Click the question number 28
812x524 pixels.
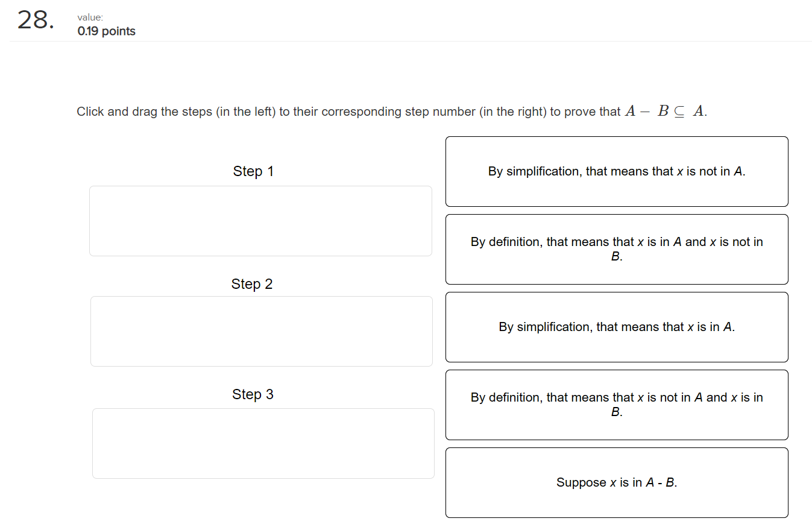[34, 21]
